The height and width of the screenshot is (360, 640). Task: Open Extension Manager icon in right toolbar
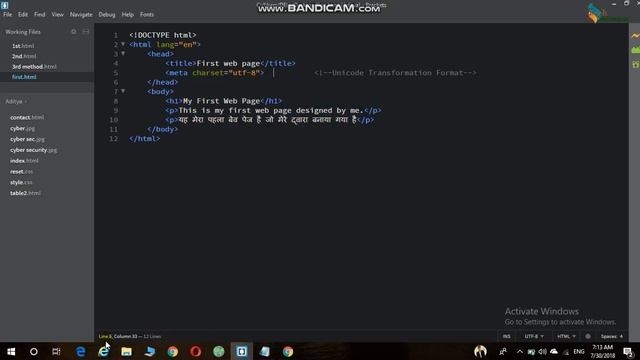click(635, 50)
